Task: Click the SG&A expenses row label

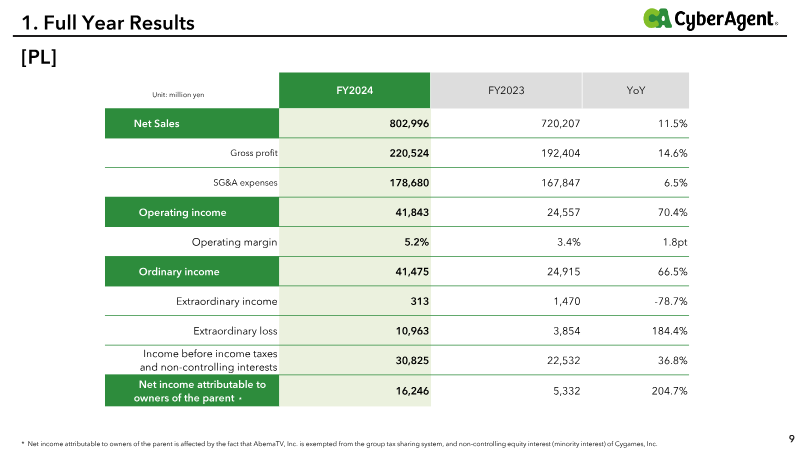Action: 245,183
